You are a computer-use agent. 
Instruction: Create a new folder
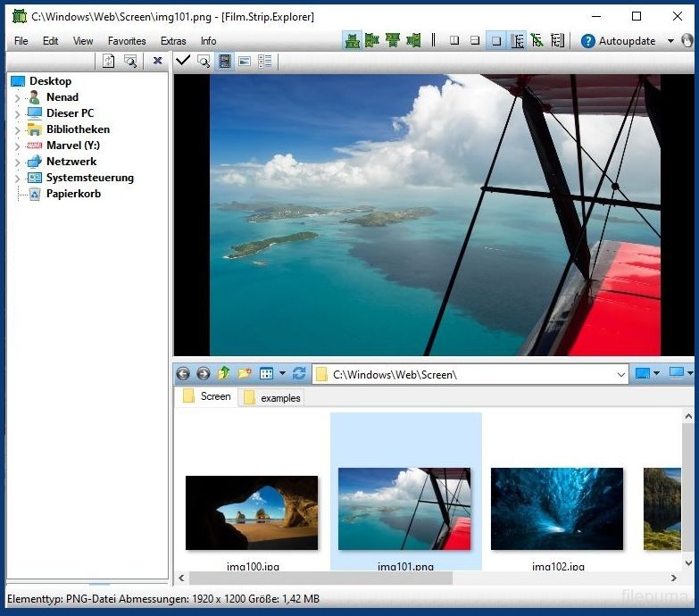[245, 373]
